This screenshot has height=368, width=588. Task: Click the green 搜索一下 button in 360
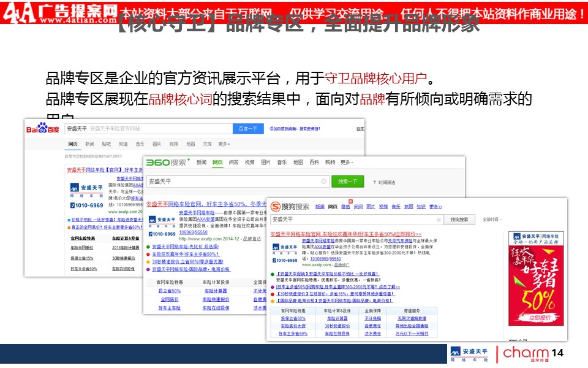tap(347, 182)
